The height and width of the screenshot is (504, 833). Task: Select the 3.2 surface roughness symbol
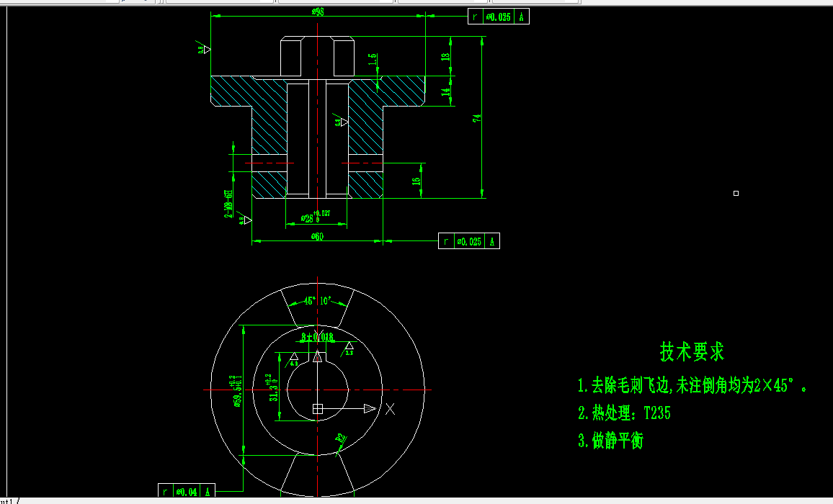(349, 348)
